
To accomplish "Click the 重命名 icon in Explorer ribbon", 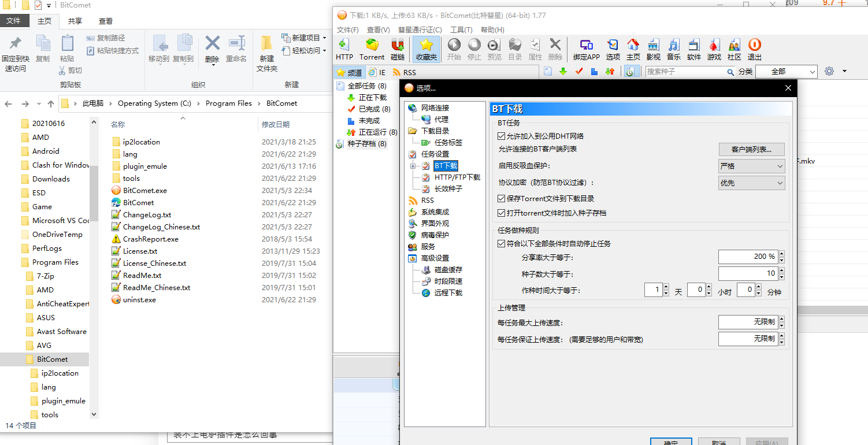I will click(236, 50).
